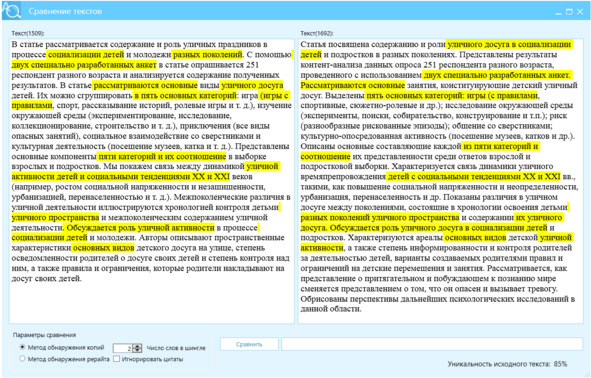Select 'Метод обнаружения рерайта' radio button
Screen dimensions: 591x378
click(x=22, y=359)
